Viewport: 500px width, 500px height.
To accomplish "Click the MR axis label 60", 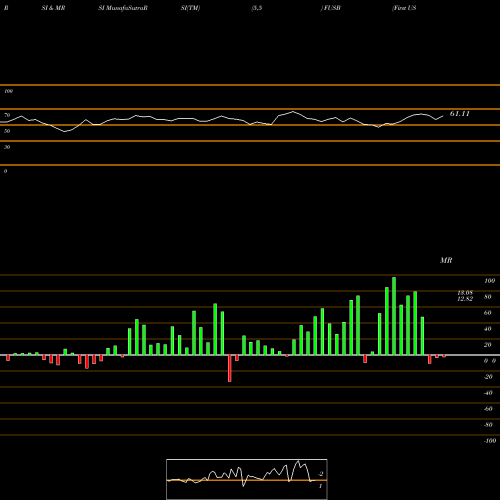I will tap(488, 313).
